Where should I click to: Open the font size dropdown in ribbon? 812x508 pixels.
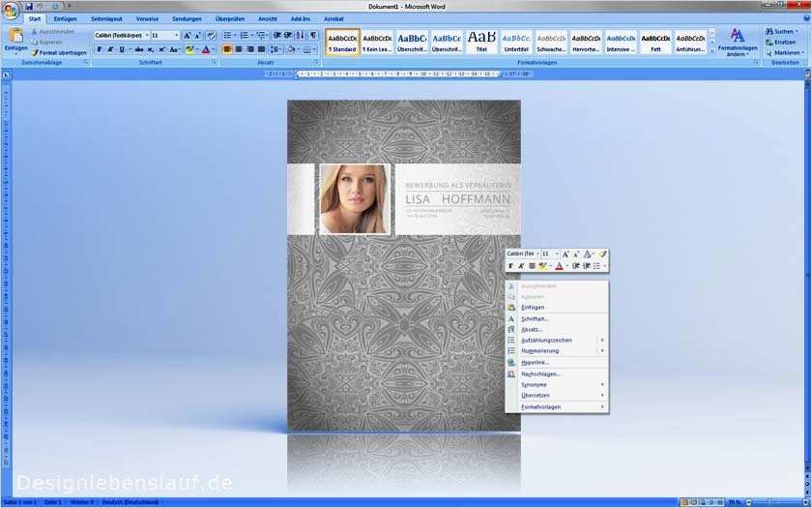pos(176,36)
